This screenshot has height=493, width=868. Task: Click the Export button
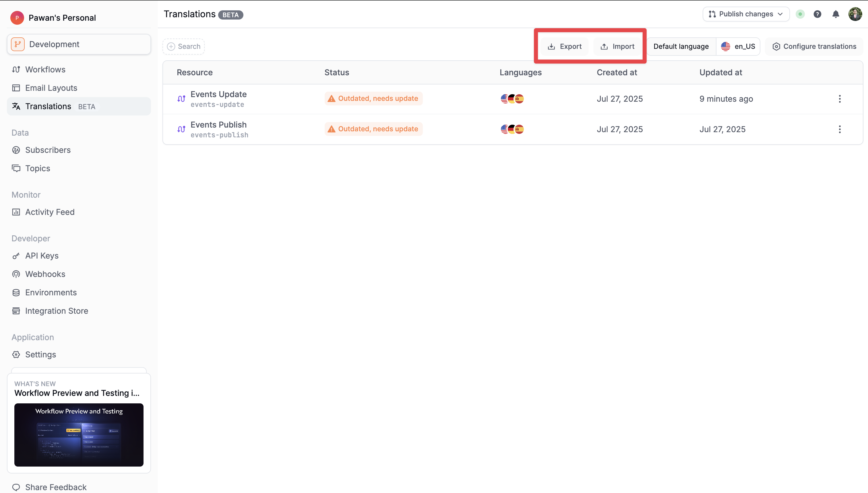coord(564,46)
